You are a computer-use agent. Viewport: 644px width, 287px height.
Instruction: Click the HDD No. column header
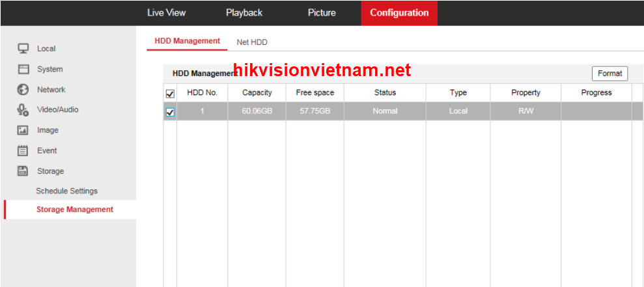[x=202, y=93]
